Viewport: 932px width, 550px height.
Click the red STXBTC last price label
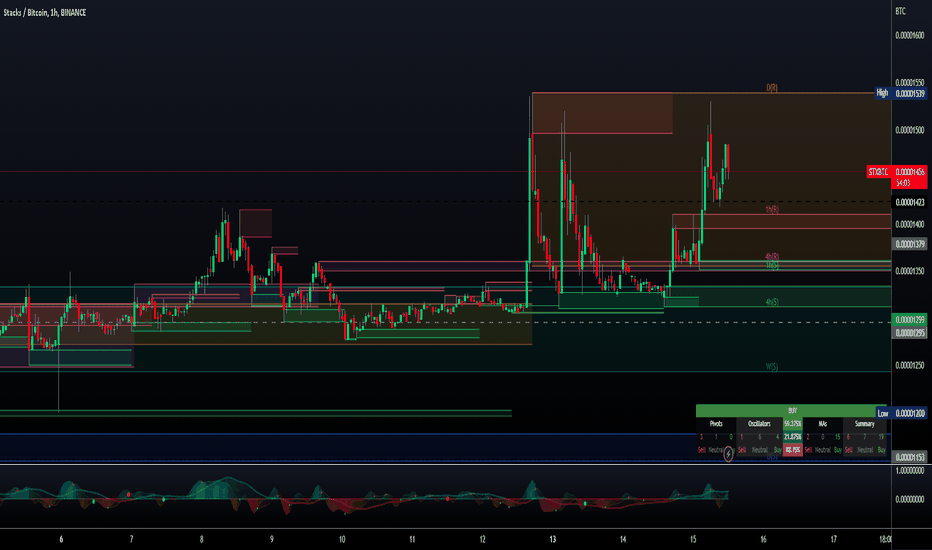(x=879, y=172)
